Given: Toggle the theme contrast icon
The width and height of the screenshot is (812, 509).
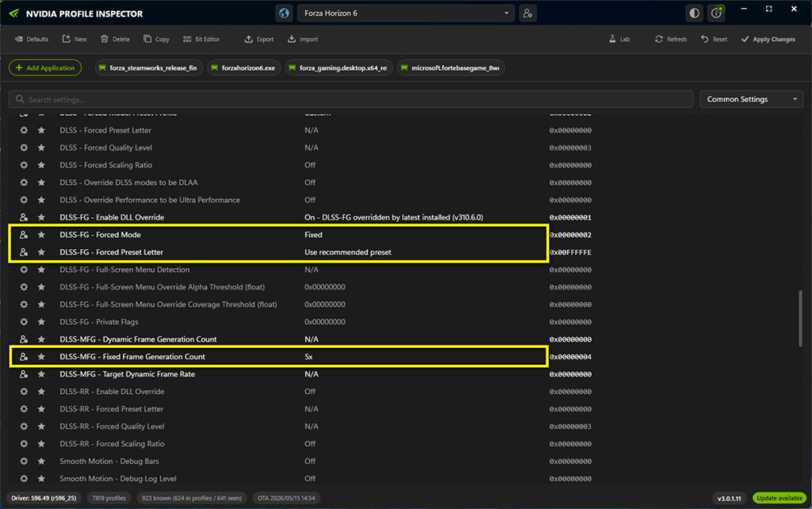Looking at the screenshot, I should click(694, 13).
